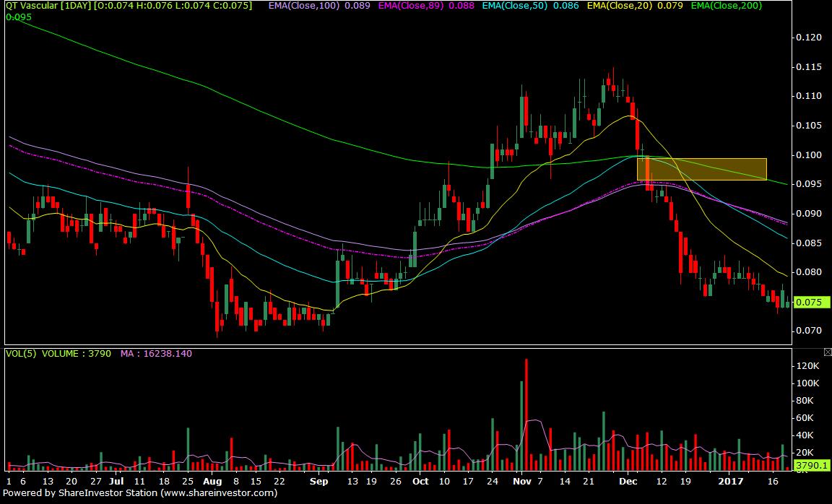This screenshot has width=832, height=504.
Task: Click the 0.085 price axis label
Action: [x=809, y=243]
